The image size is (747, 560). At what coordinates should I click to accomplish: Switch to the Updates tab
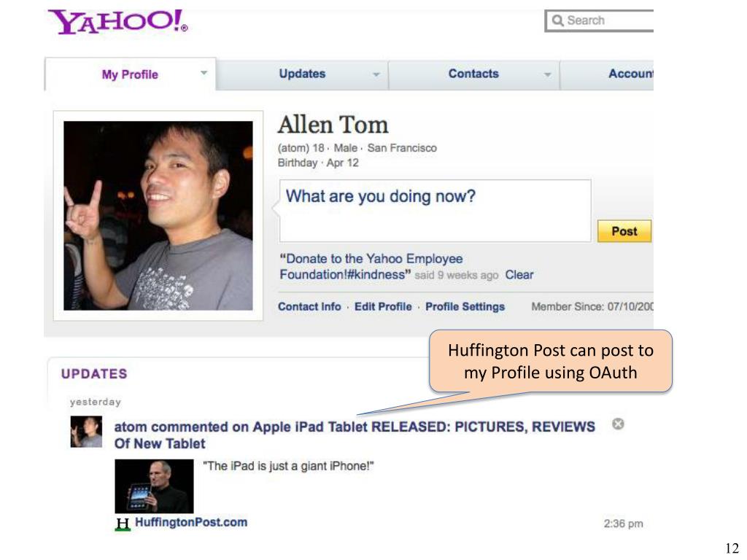click(x=302, y=74)
